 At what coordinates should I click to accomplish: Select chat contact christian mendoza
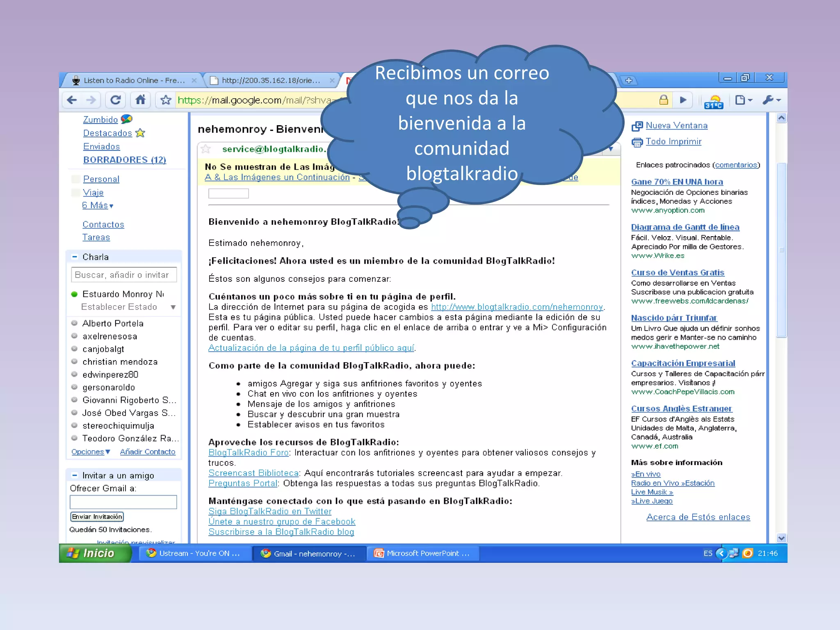[120, 362]
